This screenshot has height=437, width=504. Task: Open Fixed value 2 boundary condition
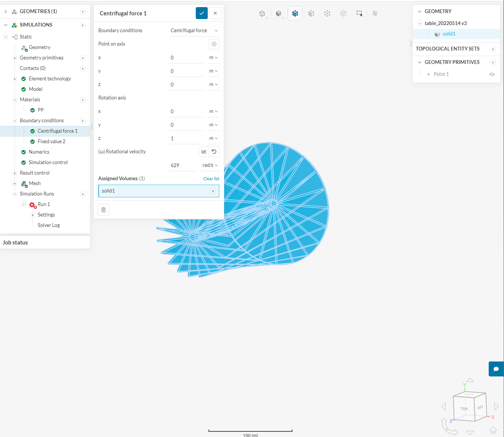(x=52, y=142)
